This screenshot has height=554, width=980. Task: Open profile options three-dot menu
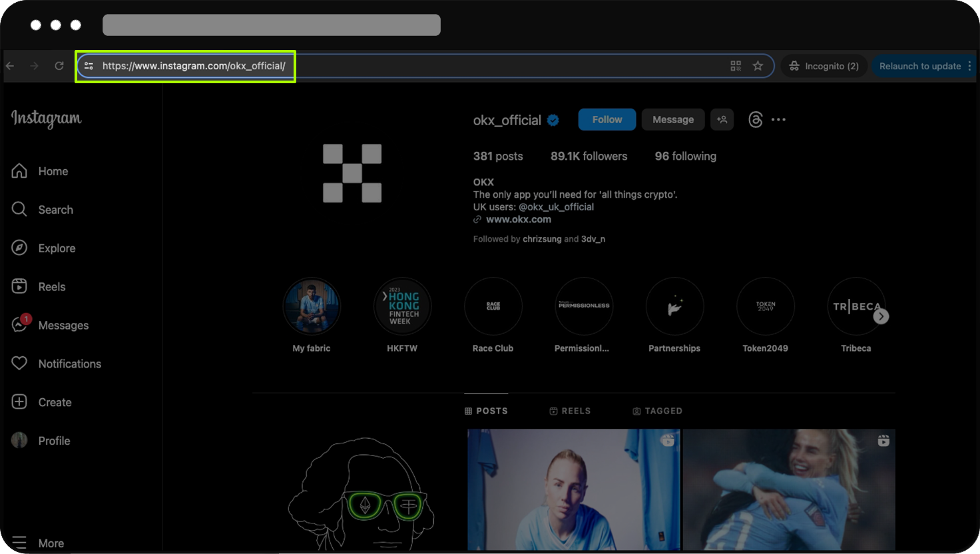click(x=778, y=120)
